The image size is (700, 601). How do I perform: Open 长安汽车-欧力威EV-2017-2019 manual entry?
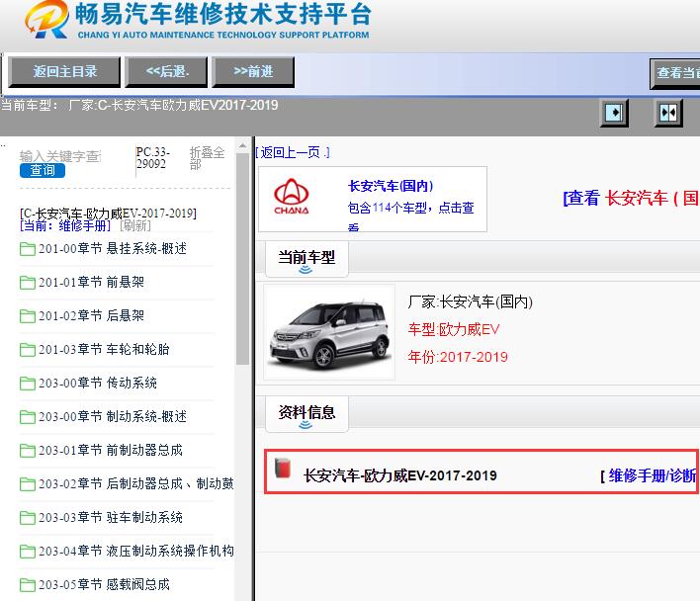pos(400,475)
